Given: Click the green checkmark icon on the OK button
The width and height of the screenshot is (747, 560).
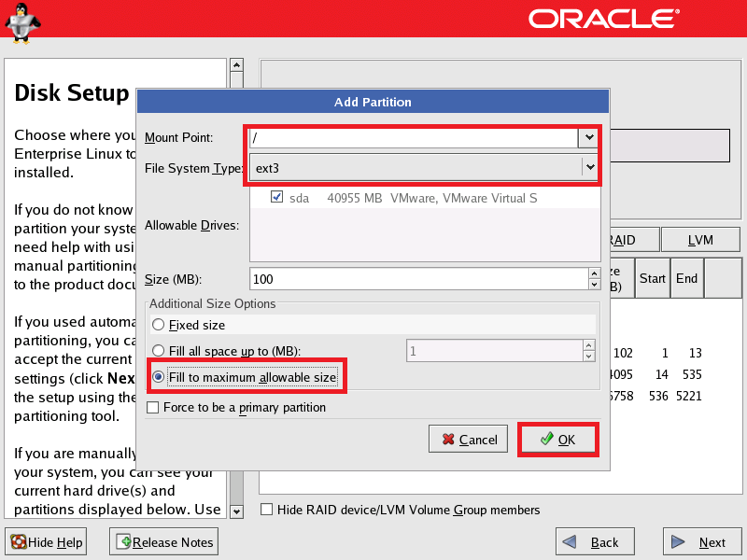Looking at the screenshot, I should pyautogui.click(x=547, y=439).
